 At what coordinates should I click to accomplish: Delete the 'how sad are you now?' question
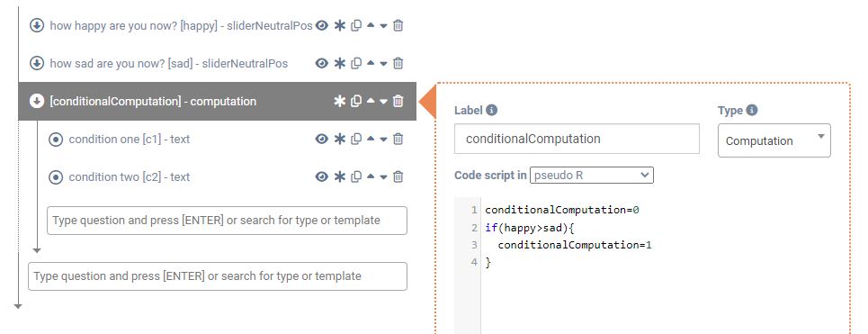coord(398,63)
